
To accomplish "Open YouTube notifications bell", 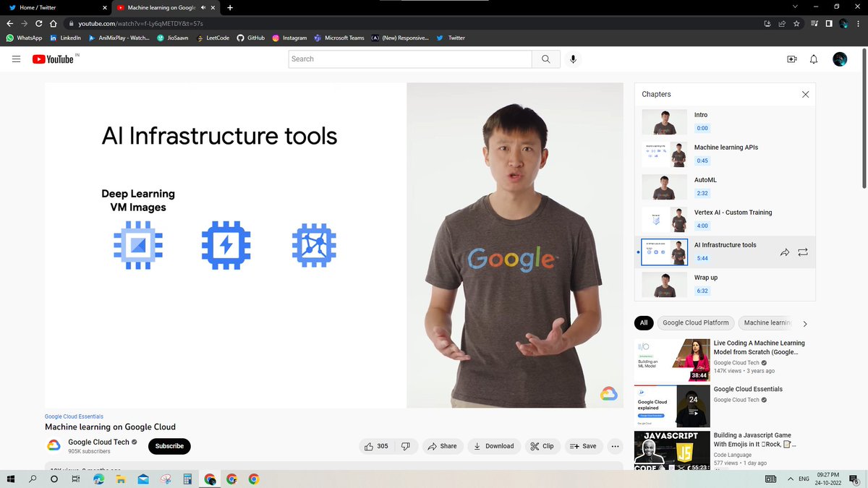I will [x=814, y=59].
